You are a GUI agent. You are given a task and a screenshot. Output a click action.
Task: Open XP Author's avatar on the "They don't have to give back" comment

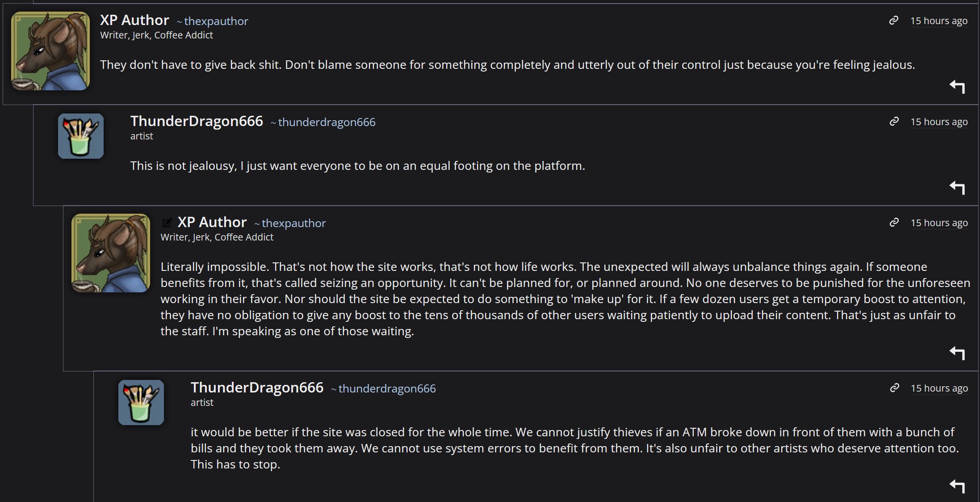pyautogui.click(x=50, y=51)
